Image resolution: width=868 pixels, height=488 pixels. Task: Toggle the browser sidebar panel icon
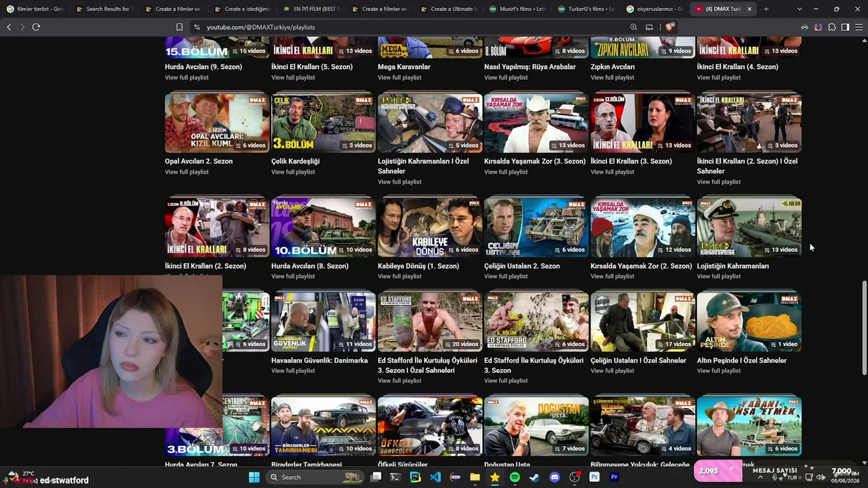845,27
